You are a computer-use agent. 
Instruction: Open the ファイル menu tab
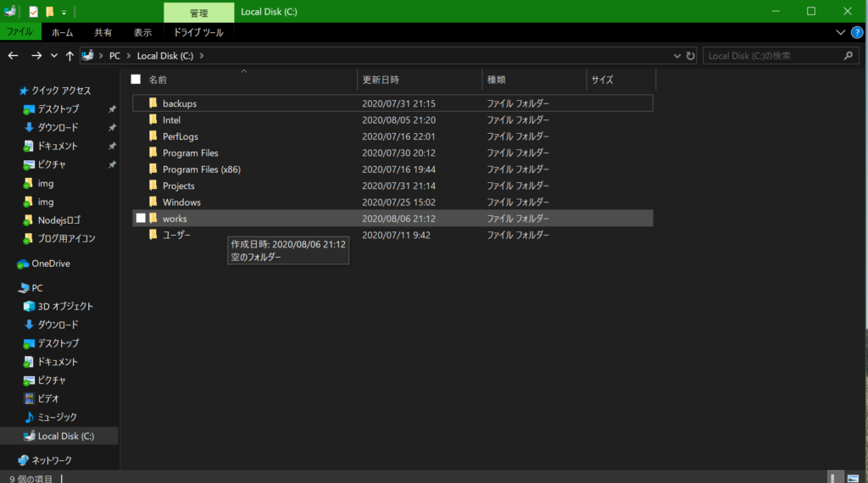(20, 32)
